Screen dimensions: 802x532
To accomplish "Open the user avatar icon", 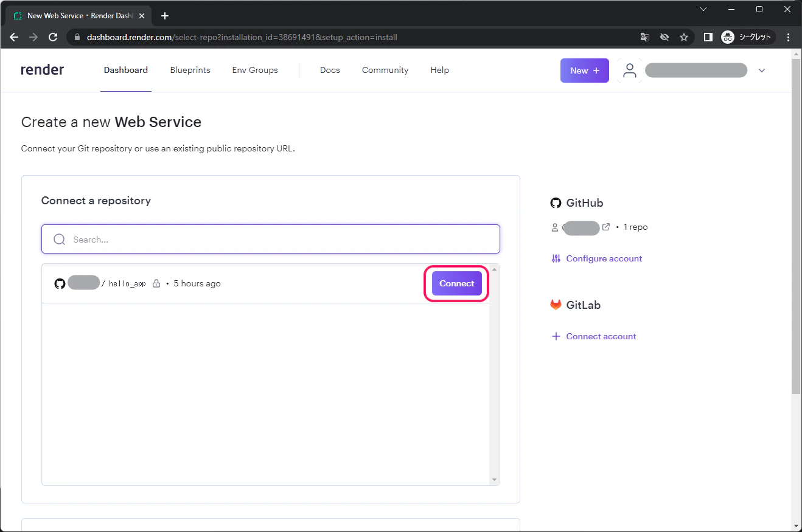I will (630, 71).
